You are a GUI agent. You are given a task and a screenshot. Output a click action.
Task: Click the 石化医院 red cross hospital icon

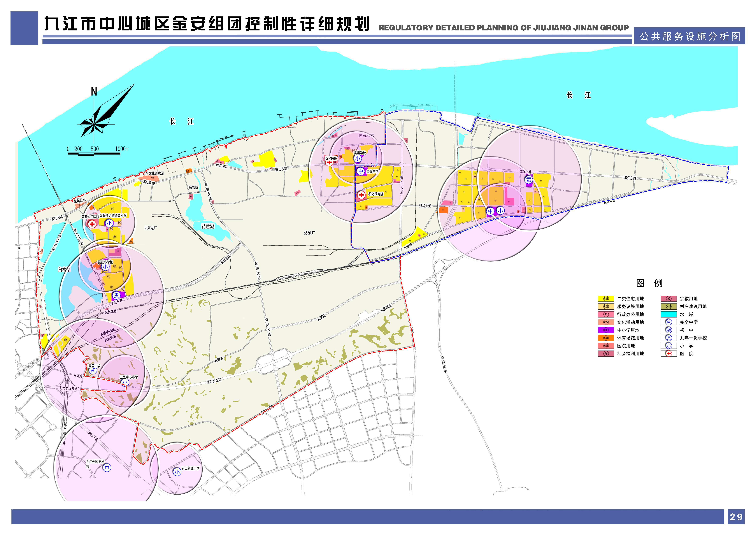(x=329, y=163)
